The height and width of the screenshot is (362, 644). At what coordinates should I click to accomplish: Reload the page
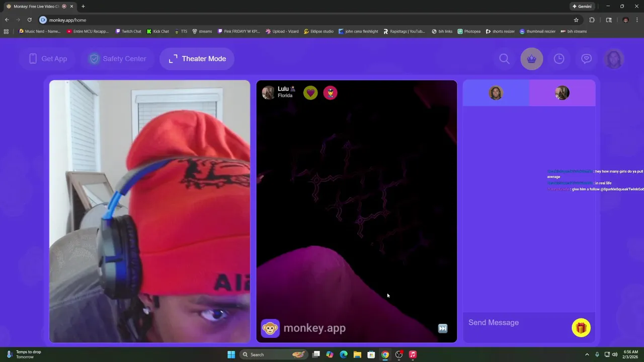tap(29, 20)
